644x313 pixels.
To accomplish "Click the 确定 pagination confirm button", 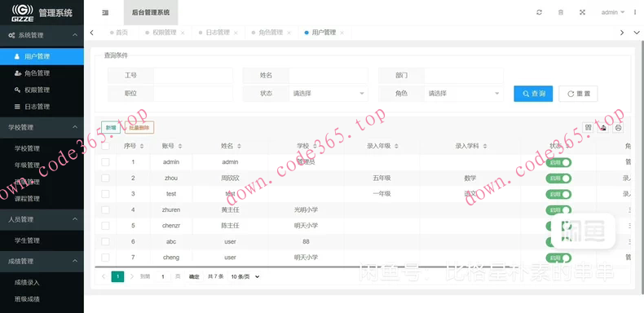I will [x=194, y=276].
